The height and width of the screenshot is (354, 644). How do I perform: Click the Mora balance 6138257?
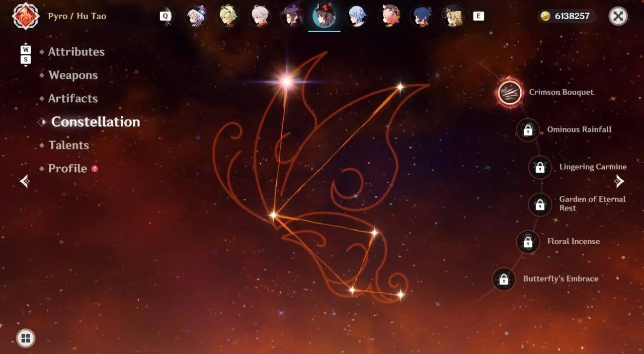pyautogui.click(x=567, y=16)
